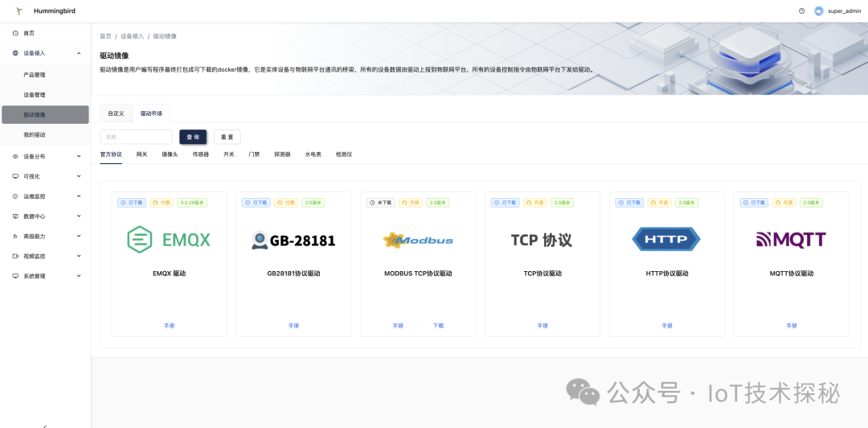Click the HTTP hexagon logo
This screenshot has height=428, width=868.
(666, 240)
